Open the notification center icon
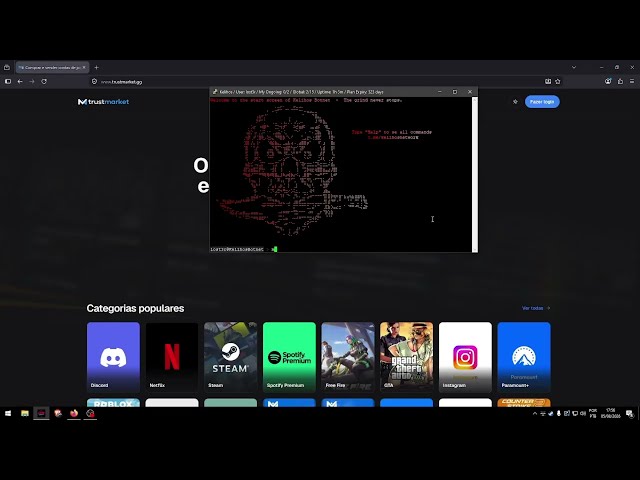Screen dimensions: 640x480 coord(630,413)
